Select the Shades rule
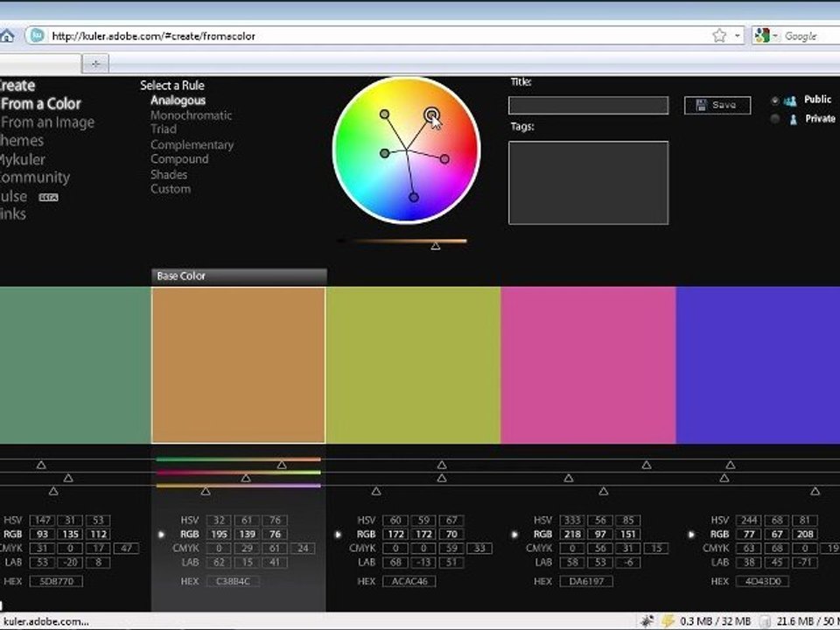This screenshot has width=840, height=630. click(169, 175)
